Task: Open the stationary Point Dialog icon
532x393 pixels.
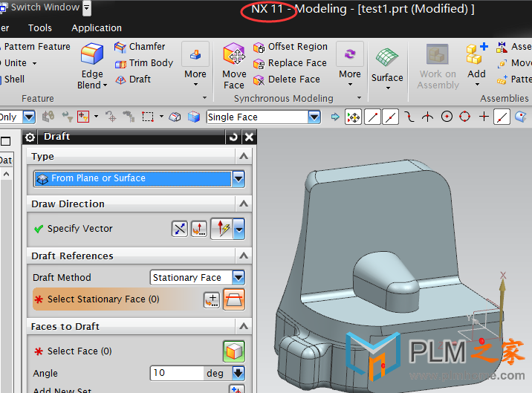Action: click(212, 300)
